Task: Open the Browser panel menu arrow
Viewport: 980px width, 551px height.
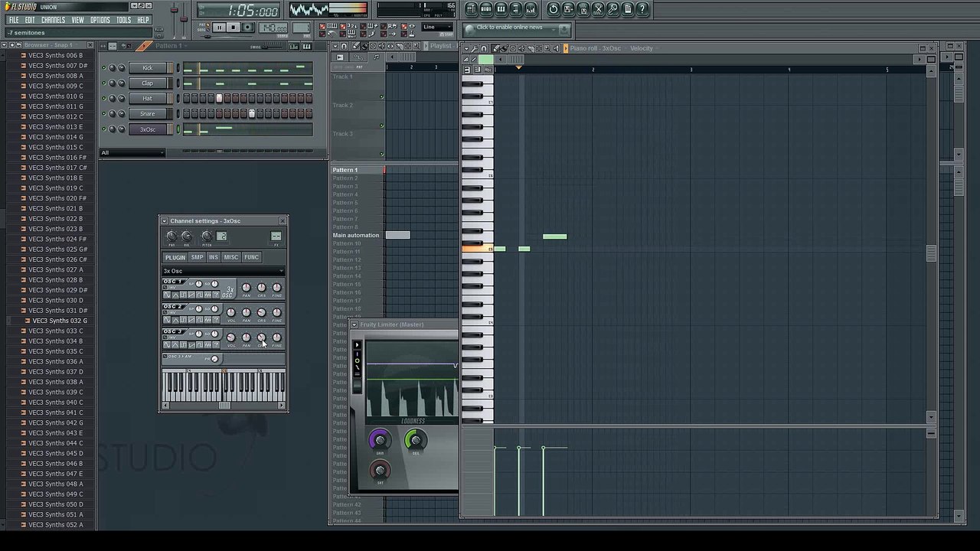Action: [x=5, y=45]
